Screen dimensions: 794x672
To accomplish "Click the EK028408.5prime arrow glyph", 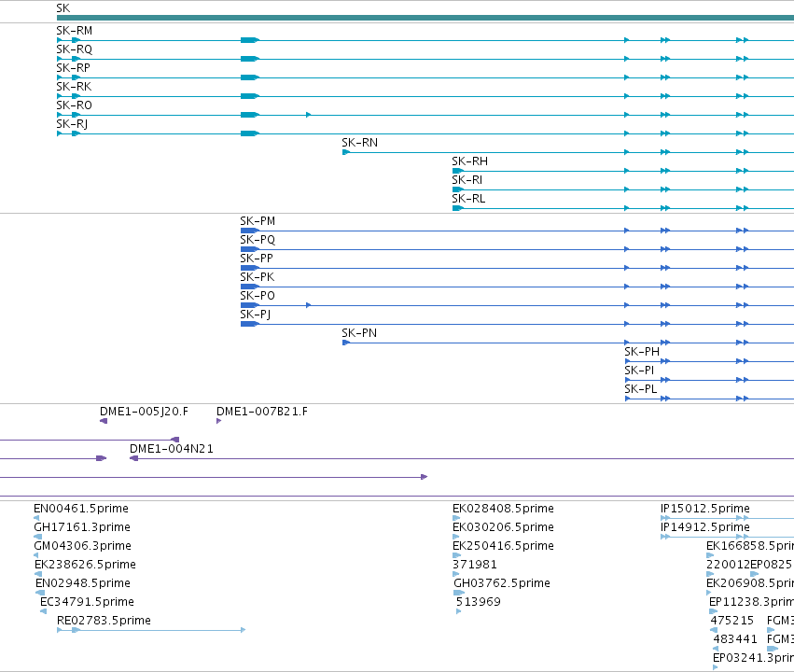I will (456, 518).
